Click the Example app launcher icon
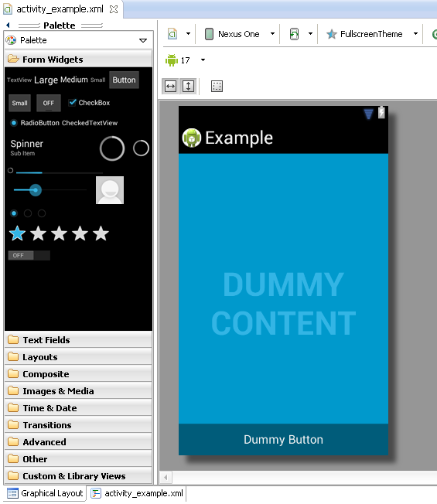 click(x=192, y=138)
